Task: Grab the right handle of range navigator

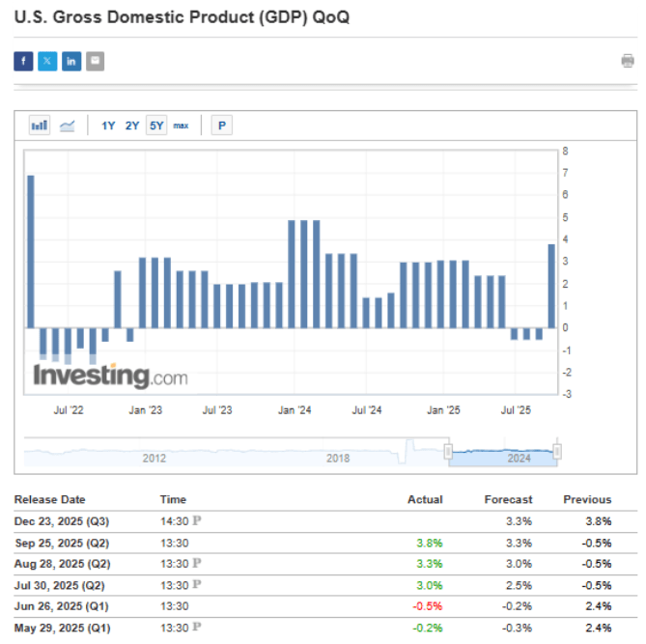Action: (557, 452)
